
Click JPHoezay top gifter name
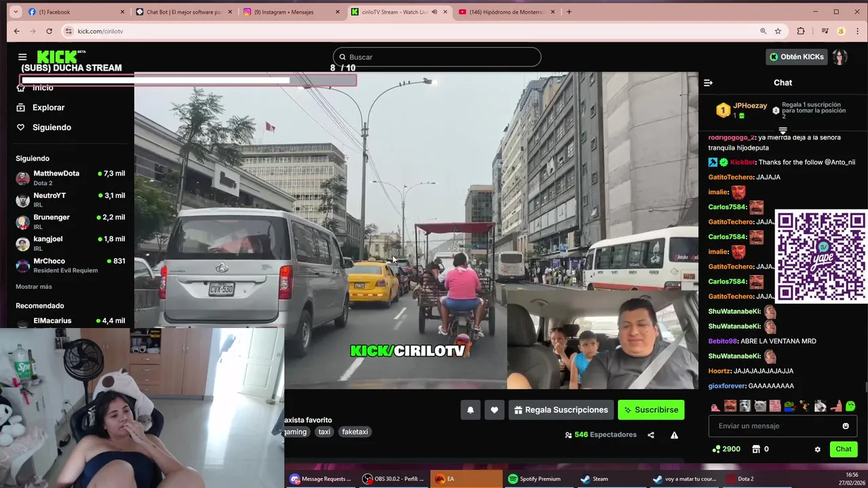750,106
